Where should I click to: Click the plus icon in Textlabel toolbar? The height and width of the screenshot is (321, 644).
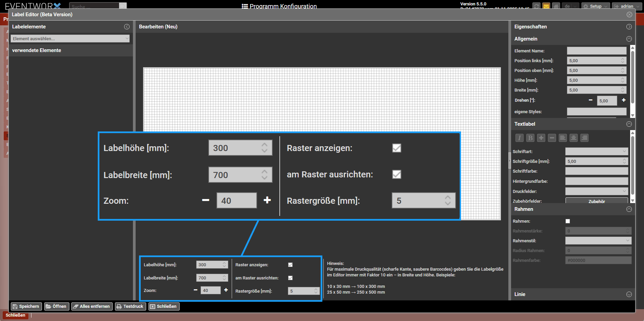pyautogui.click(x=541, y=138)
